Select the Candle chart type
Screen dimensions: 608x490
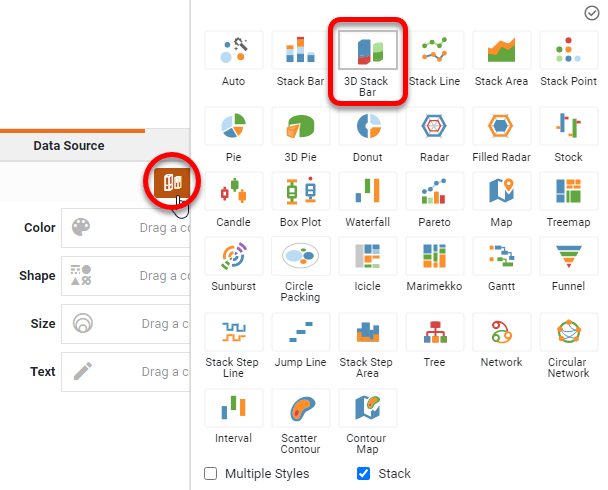click(233, 192)
